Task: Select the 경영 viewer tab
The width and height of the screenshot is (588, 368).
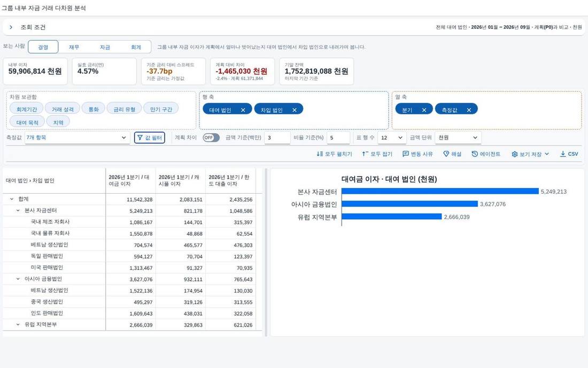Action: tap(43, 47)
